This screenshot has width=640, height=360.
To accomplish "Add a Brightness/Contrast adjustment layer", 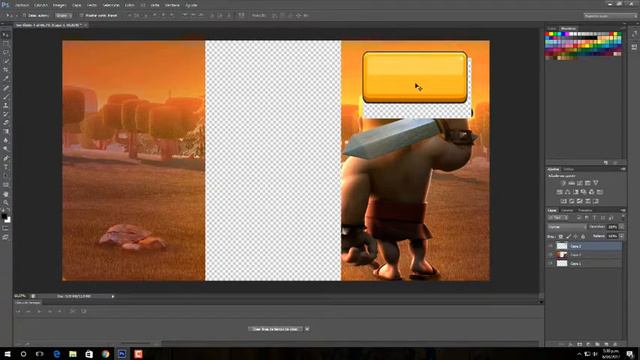I will [x=563, y=183].
